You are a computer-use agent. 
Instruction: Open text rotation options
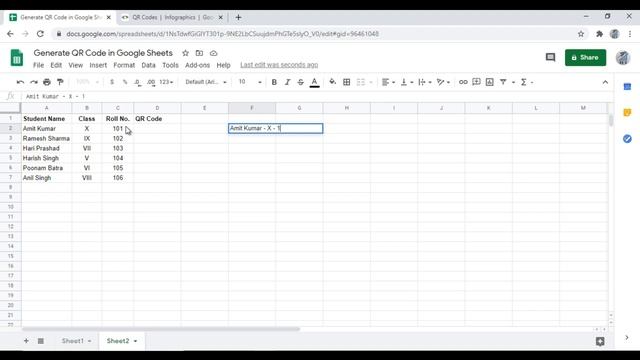tap(443, 82)
